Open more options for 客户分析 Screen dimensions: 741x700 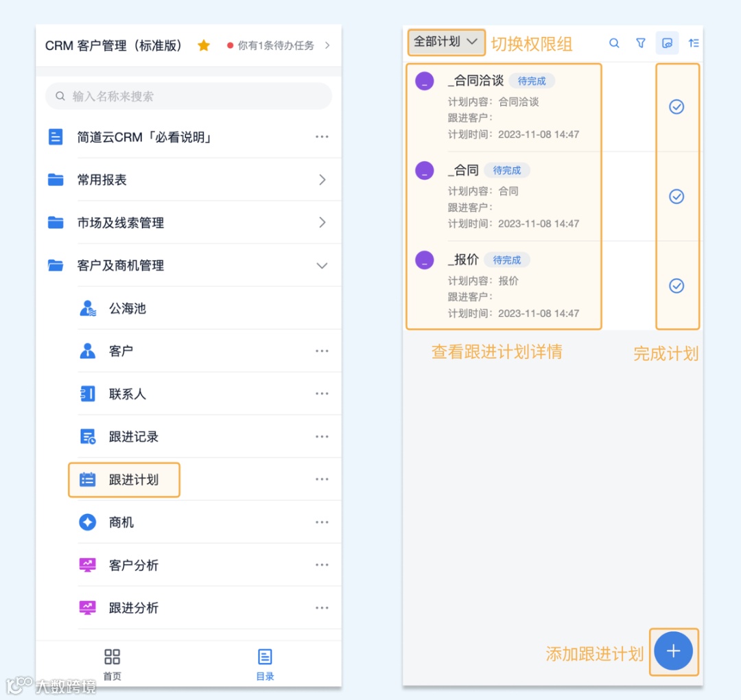tap(322, 565)
